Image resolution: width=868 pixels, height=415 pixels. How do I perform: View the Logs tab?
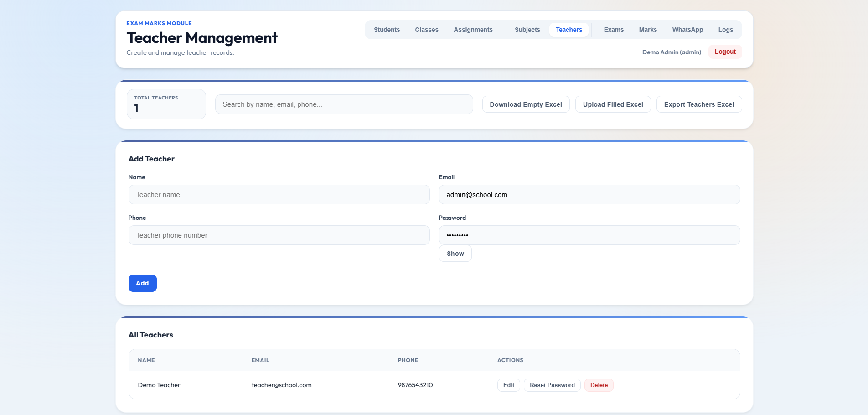725,30
